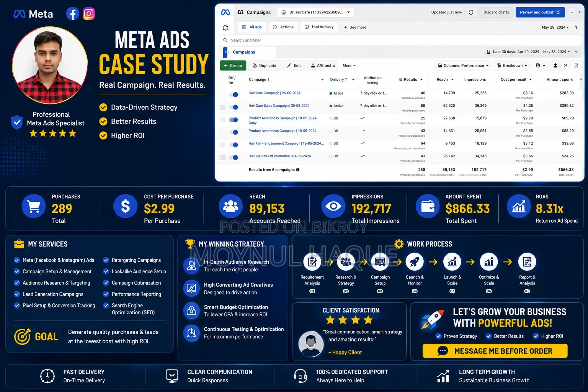Click the Report & Analysis step icon
The image size is (588, 392).
[x=527, y=262]
